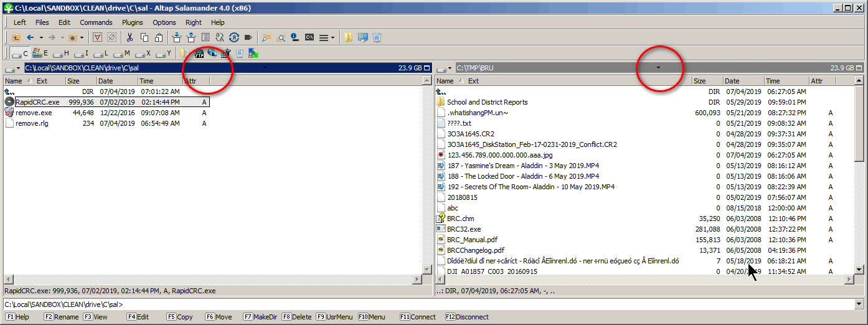Click the Unselect files icon
Screen dimensions: 868x325
[111, 37]
